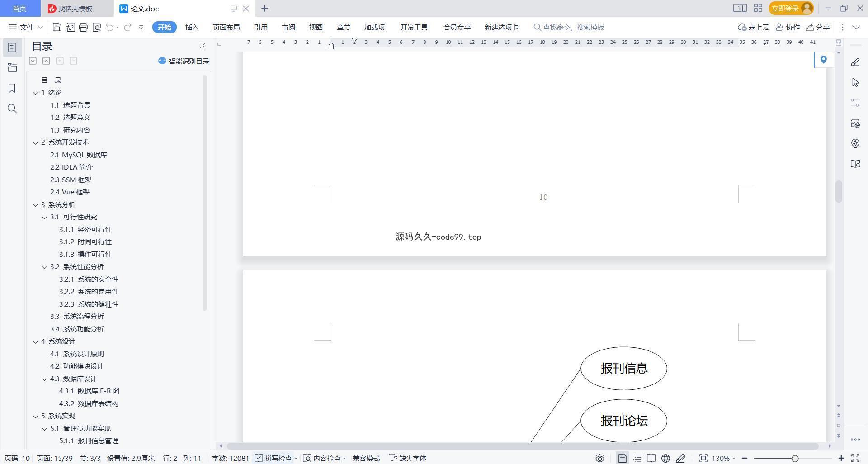Go to 4.3.1 数据库 E-R 图 heading
This screenshot has height=464, width=868.
(x=89, y=391)
